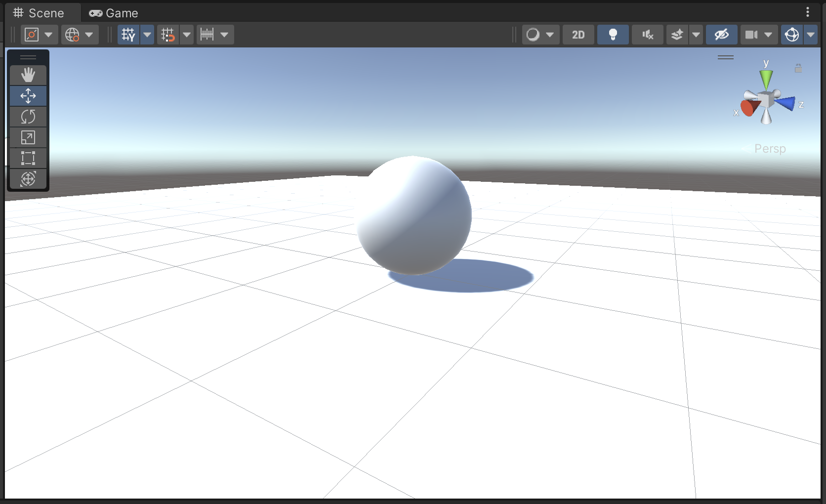
Task: Toggle scene visibility eye button
Action: pos(721,35)
